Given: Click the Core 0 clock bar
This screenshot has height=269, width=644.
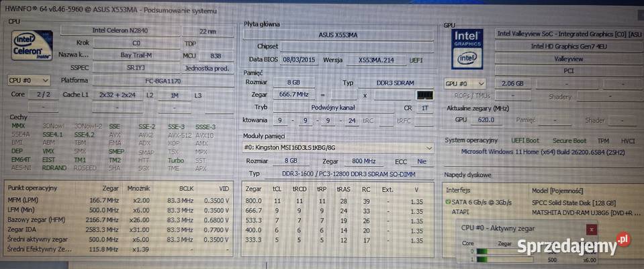Looking at the screenshot, I should coord(504,252).
